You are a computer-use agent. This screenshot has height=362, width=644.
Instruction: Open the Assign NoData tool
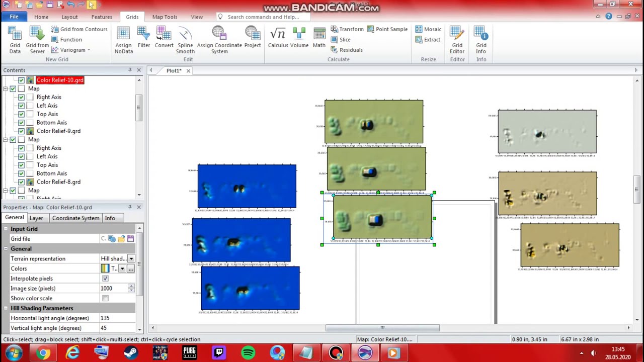[123, 40]
